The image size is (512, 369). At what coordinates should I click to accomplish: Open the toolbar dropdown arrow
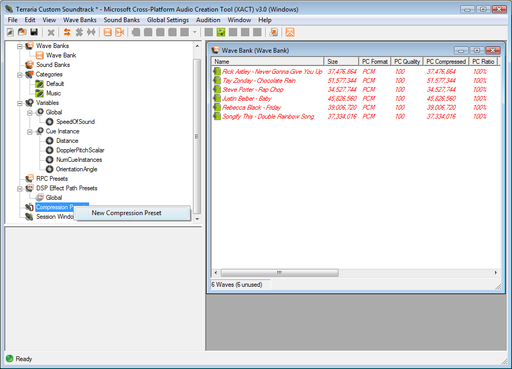[x=195, y=32]
